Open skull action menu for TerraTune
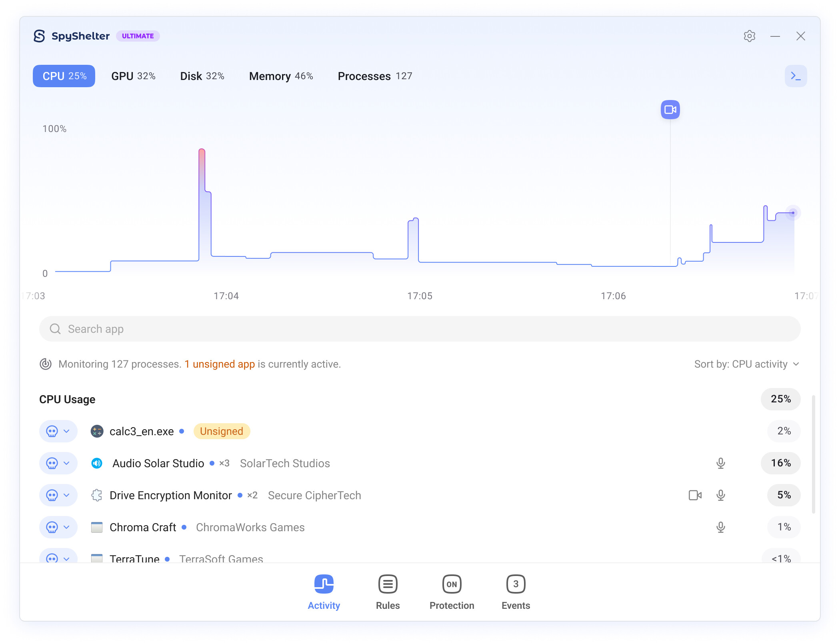Image resolution: width=840 pixels, height=644 pixels. pos(58,556)
